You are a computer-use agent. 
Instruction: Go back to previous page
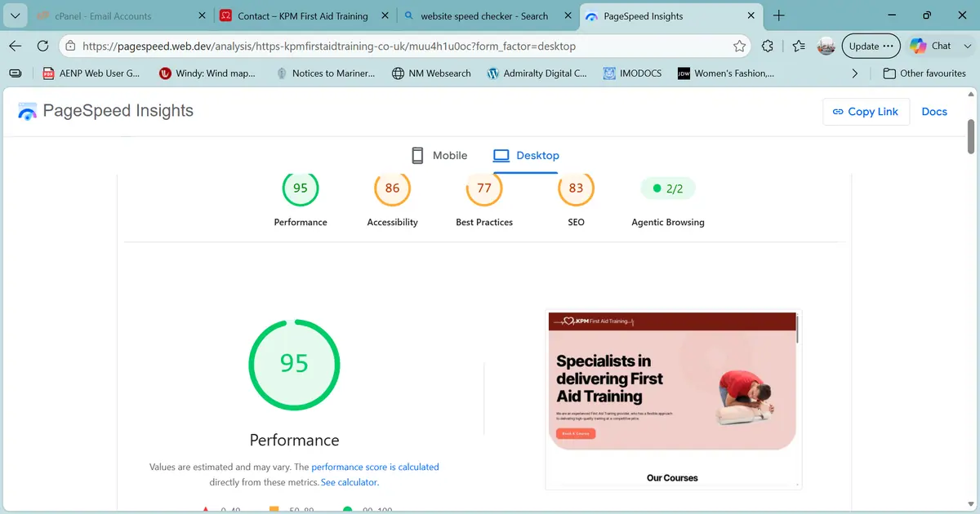[16, 47]
